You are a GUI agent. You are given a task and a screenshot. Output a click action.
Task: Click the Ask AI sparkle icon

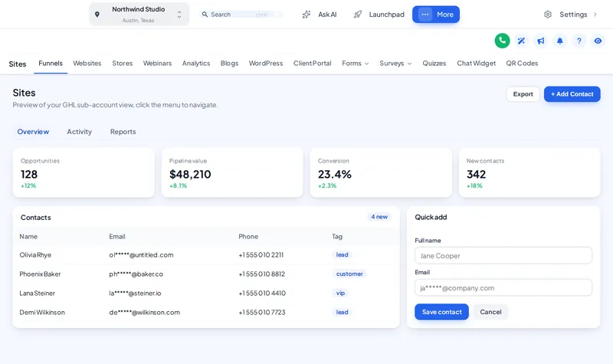tap(306, 15)
